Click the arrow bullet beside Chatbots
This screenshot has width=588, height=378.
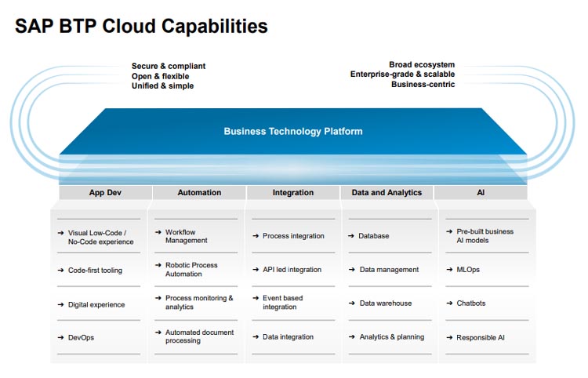click(x=450, y=303)
